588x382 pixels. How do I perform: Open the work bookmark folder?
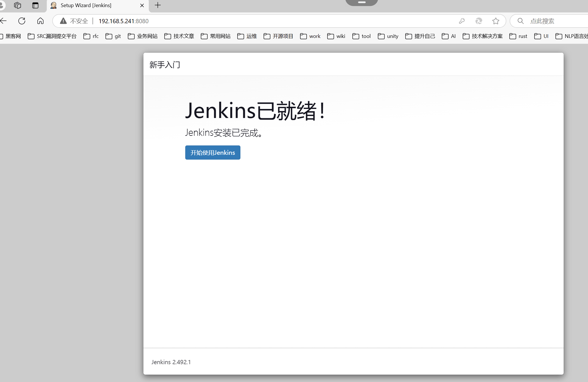pyautogui.click(x=310, y=36)
